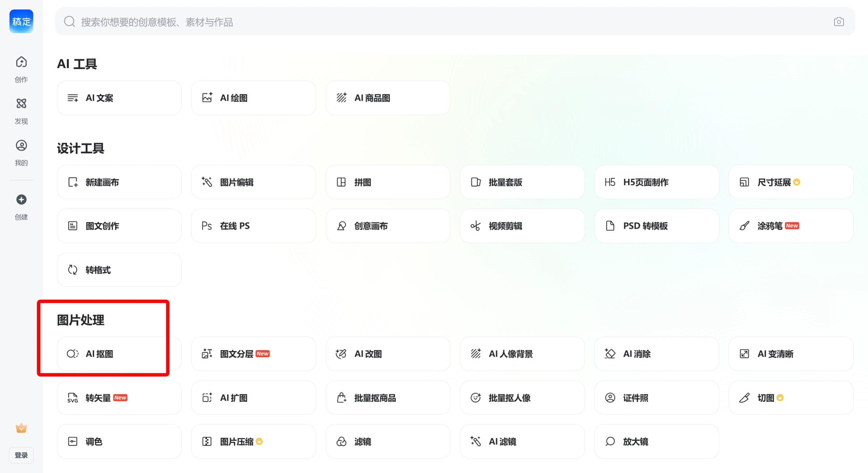Launch 在线 PS editor

[254, 226]
